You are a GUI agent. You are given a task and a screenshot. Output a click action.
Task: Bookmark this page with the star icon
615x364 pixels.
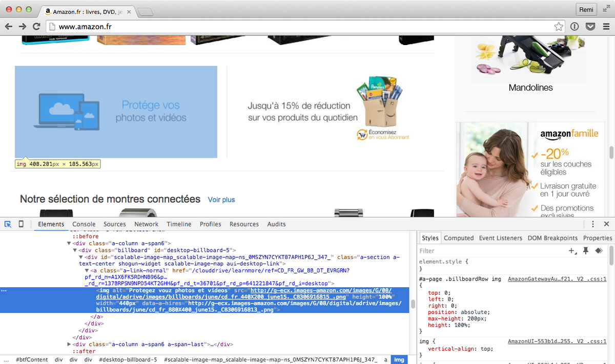558,27
